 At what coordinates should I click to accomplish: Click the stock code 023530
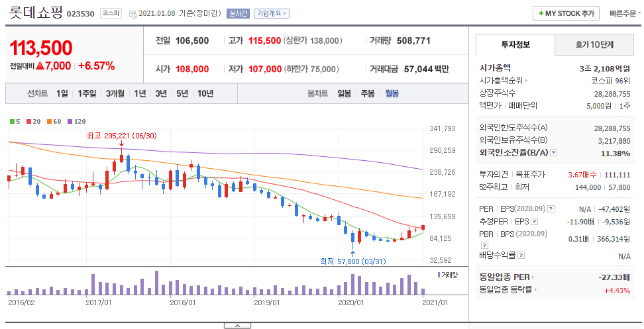(81, 14)
